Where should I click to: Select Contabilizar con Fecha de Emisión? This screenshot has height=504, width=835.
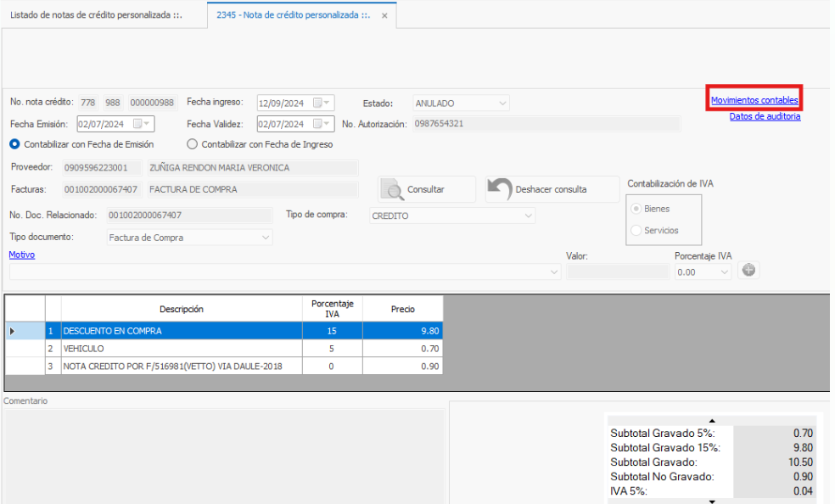click(14, 144)
